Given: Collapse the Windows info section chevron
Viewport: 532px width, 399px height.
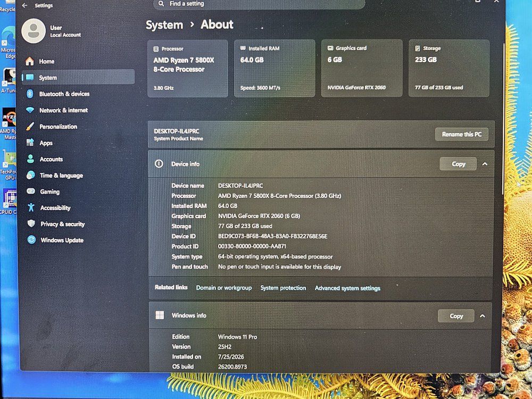Looking at the screenshot, I should pos(483,316).
